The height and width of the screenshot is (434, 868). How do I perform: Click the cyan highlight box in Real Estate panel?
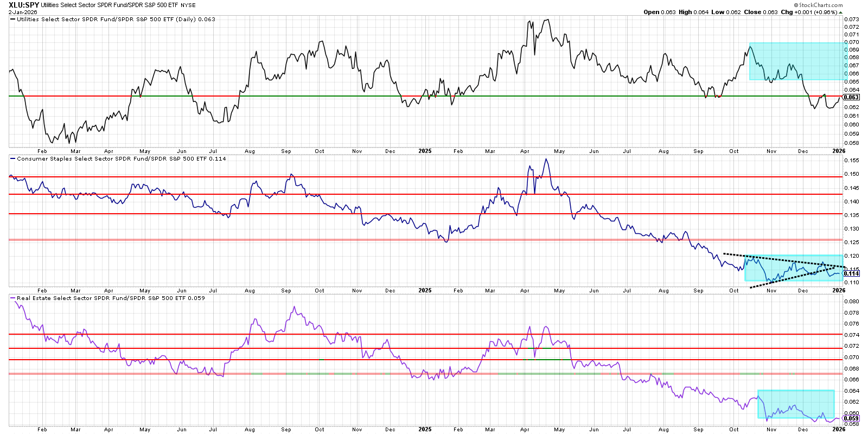click(796, 404)
